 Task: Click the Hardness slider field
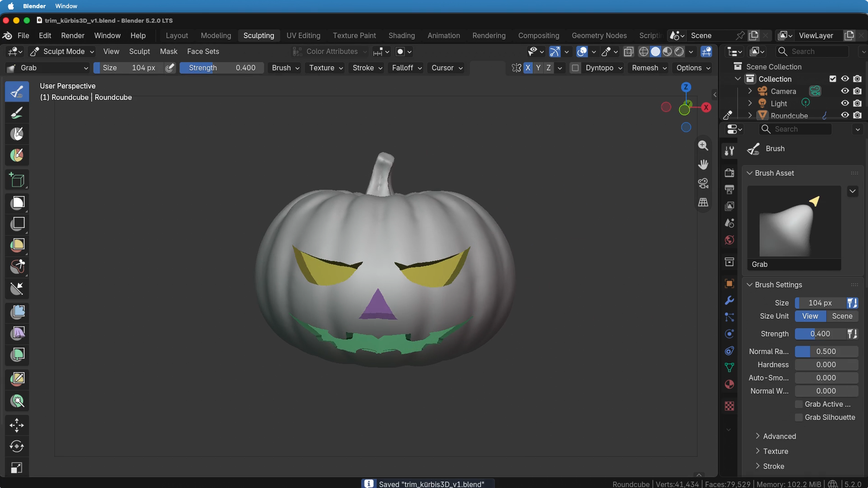(x=826, y=365)
